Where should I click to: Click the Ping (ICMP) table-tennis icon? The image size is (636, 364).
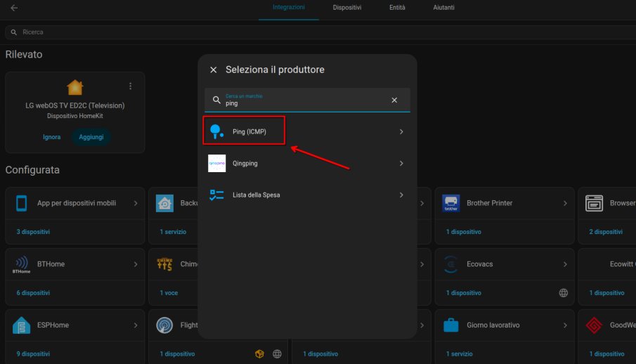pos(216,131)
